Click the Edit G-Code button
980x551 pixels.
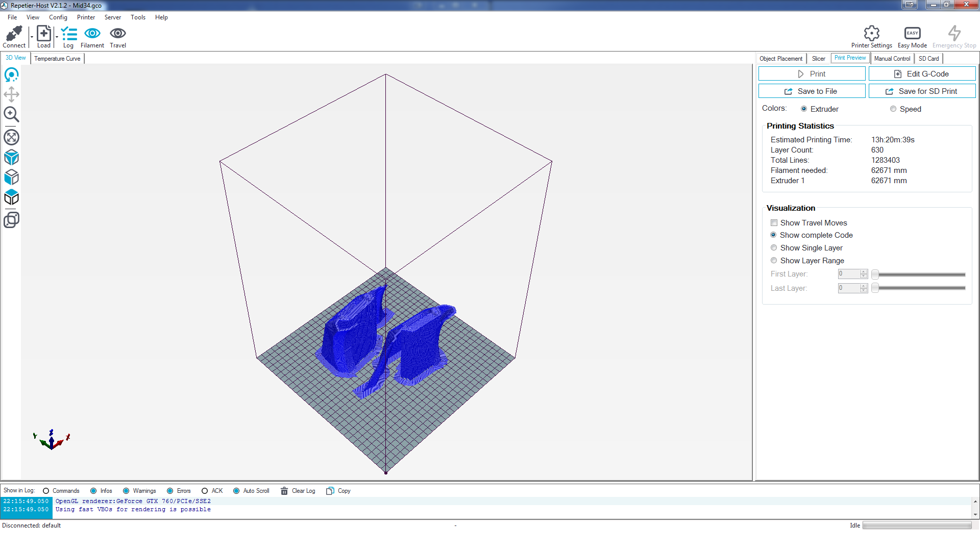pyautogui.click(x=922, y=74)
